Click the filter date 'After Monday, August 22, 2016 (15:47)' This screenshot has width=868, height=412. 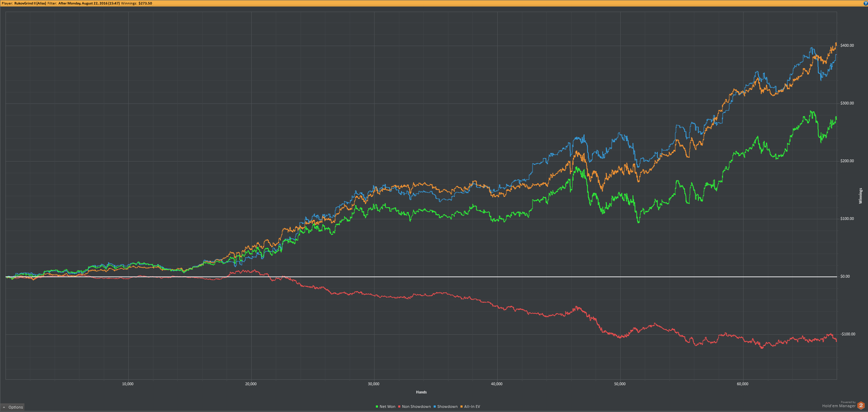(89, 3)
